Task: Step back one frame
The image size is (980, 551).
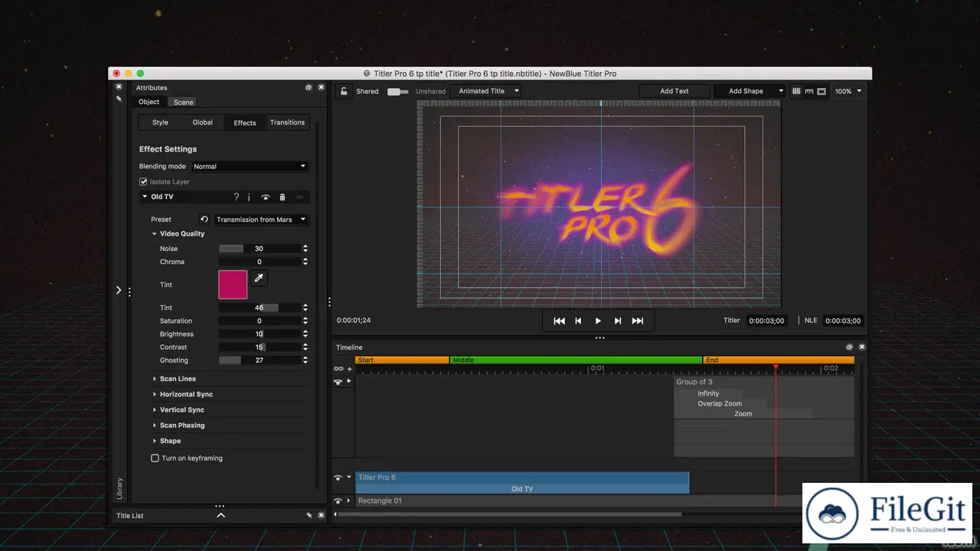Action: pyautogui.click(x=578, y=321)
